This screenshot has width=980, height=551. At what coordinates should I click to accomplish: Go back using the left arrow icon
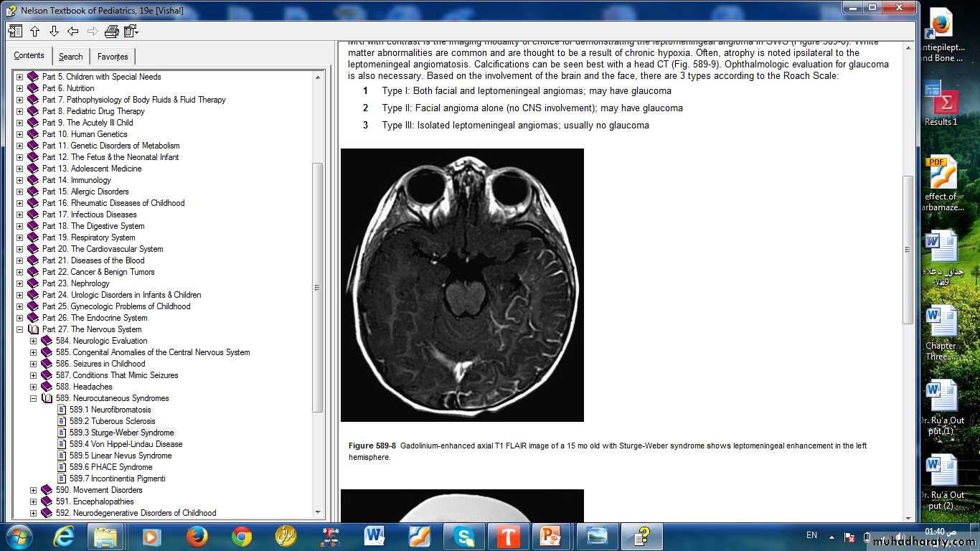[x=73, y=31]
